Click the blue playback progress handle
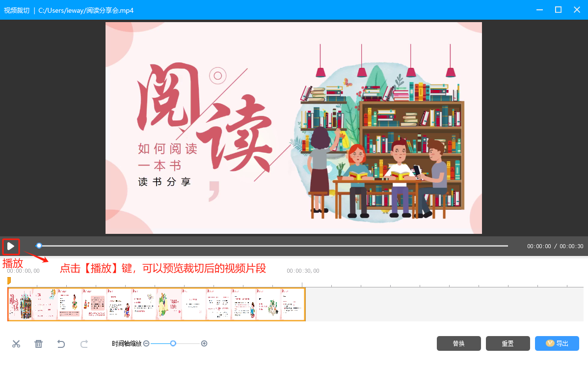Image resolution: width=588 pixels, height=368 pixels. (x=39, y=246)
